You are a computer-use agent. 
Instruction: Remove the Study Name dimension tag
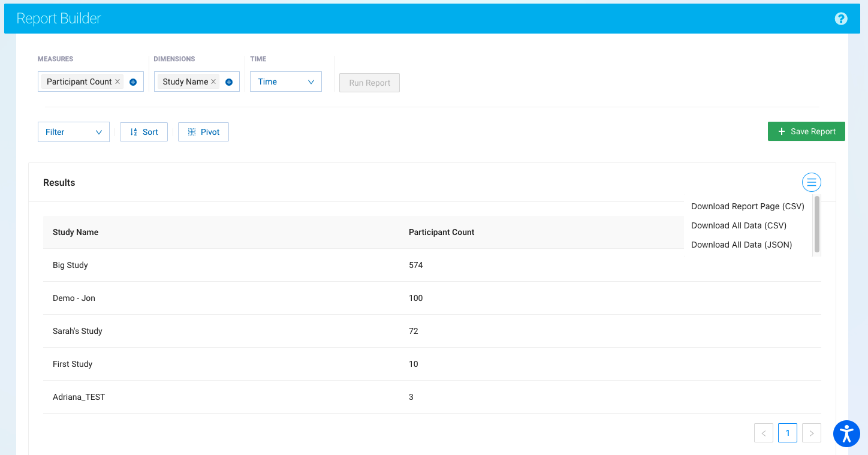[x=213, y=82]
